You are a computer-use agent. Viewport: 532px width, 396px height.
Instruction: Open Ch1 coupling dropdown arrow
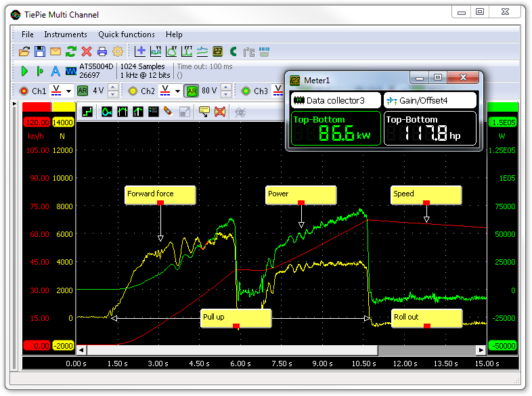68,91
